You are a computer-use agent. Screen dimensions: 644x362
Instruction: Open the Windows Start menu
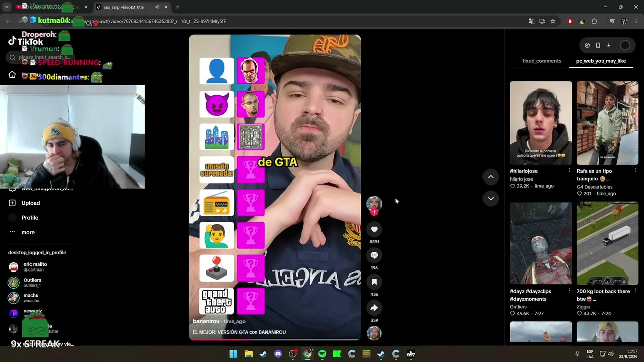[x=233, y=354]
